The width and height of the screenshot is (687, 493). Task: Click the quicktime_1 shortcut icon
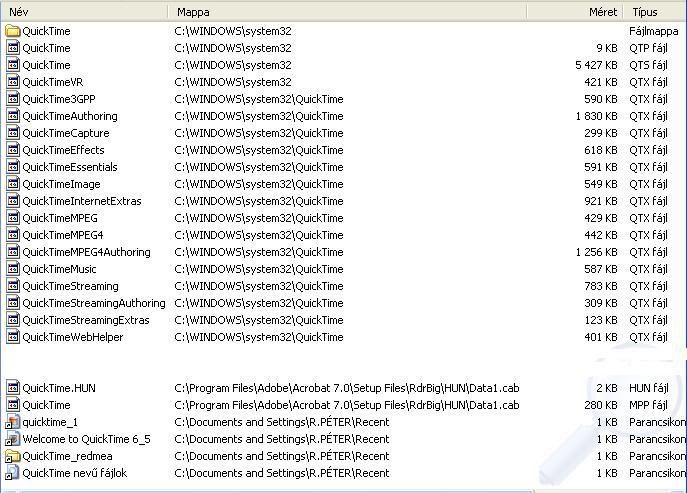13,422
